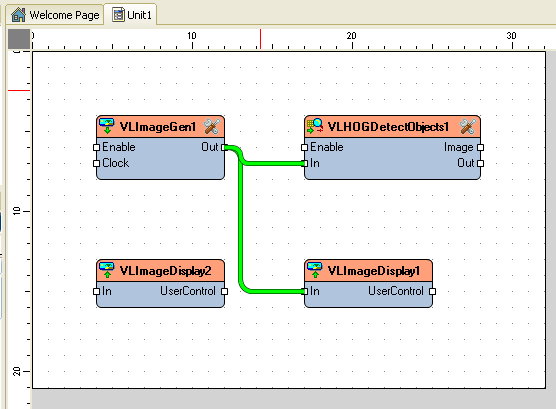
Task: Select the VLImageDisplay2 title bar
Action: tap(160, 270)
